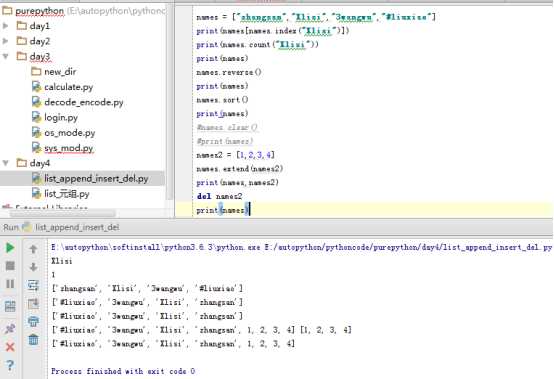Collapse the day3 folder arrow

(5, 56)
